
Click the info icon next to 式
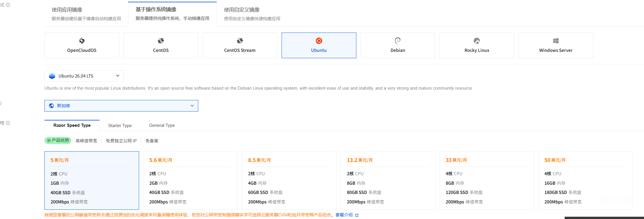click(x=8, y=5)
